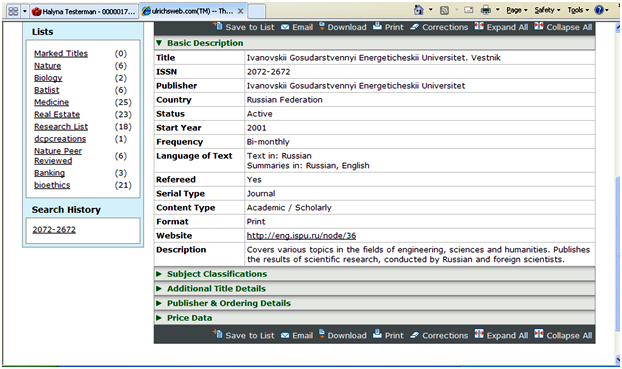Image resolution: width=622 pixels, height=369 pixels.
Task: Click the Email envelope icon in top toolbar
Action: (x=285, y=27)
